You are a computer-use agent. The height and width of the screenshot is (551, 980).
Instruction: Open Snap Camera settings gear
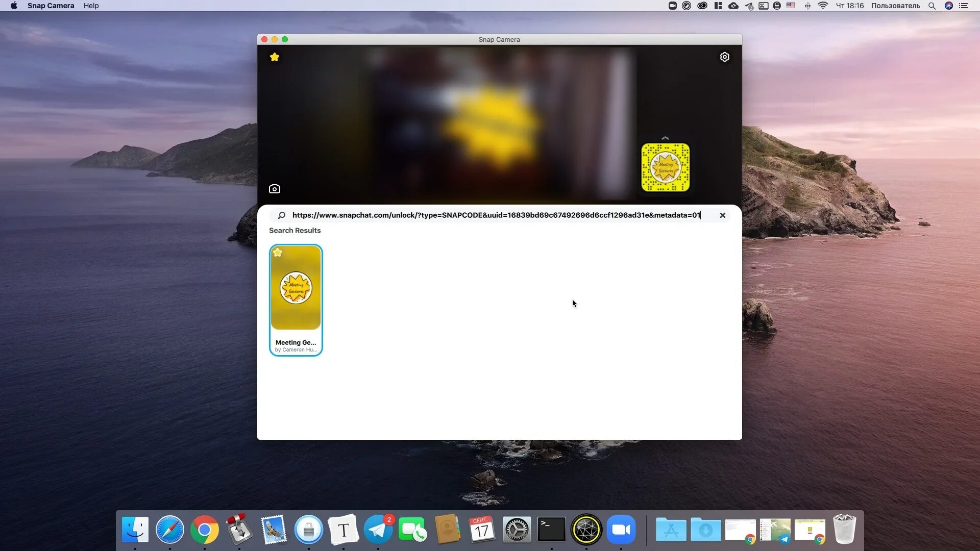point(724,57)
